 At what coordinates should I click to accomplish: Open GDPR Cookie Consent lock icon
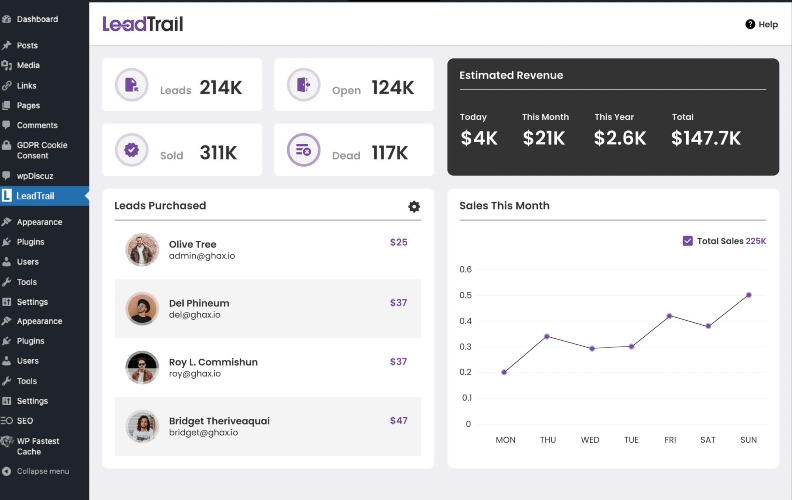(x=6, y=145)
